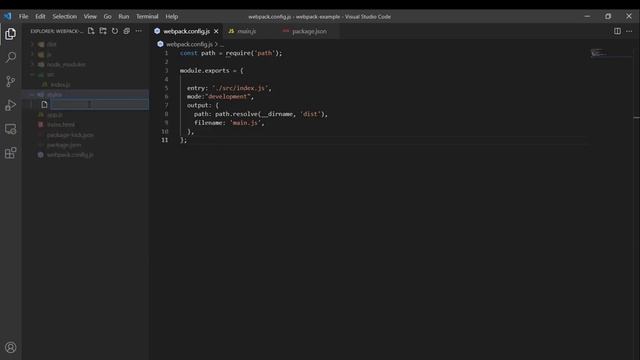Screen dimensions: 640x360
Task: Open webpack.config.js in the Explorer tree
Action: coord(86,155)
